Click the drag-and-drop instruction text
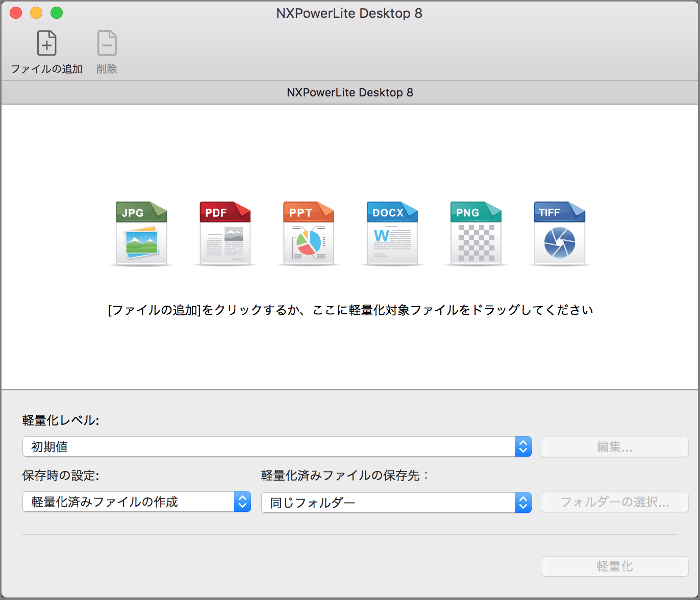Screen dimensions: 700x600 [x=351, y=310]
